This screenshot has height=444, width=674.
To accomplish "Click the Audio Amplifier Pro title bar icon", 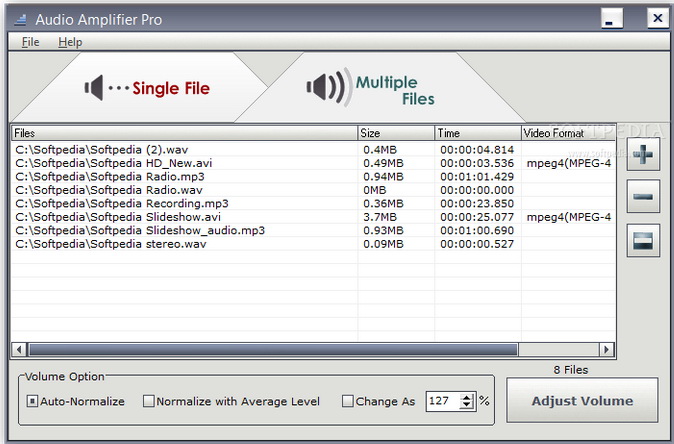I will click(21, 20).
